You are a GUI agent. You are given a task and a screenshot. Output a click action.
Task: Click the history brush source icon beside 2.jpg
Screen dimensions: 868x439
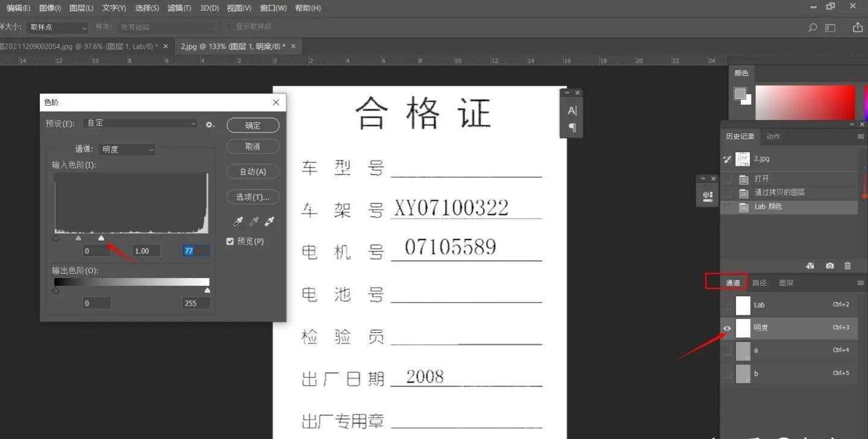click(x=727, y=160)
